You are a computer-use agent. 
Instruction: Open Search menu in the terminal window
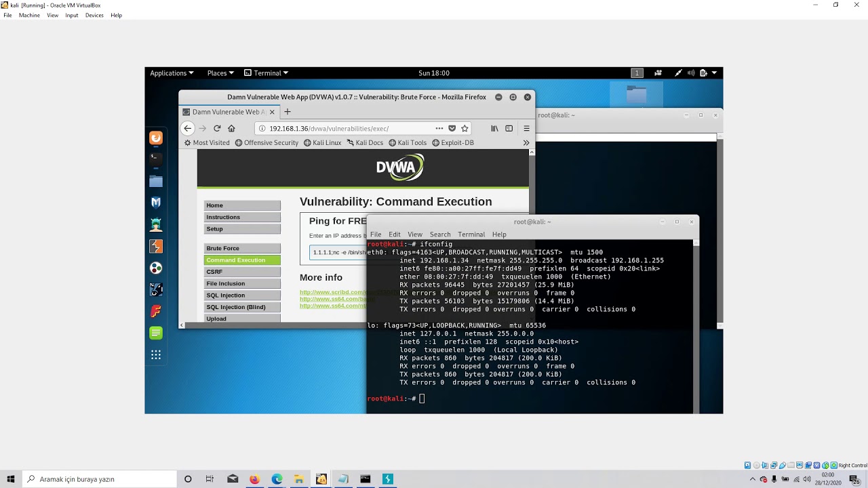pyautogui.click(x=439, y=234)
